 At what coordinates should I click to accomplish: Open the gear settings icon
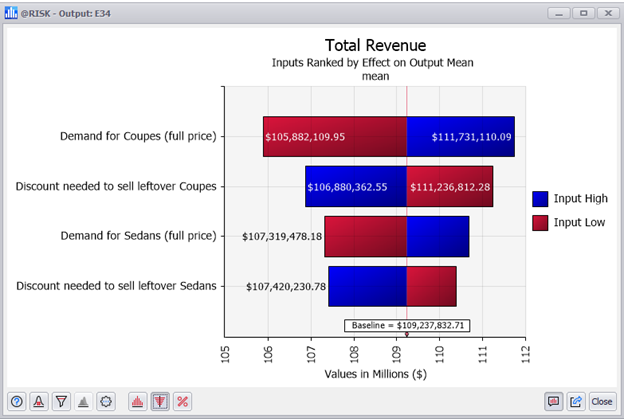106,401
